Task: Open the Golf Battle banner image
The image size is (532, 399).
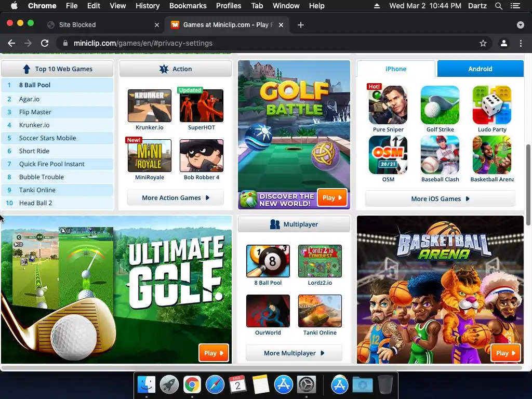Action: point(294,135)
